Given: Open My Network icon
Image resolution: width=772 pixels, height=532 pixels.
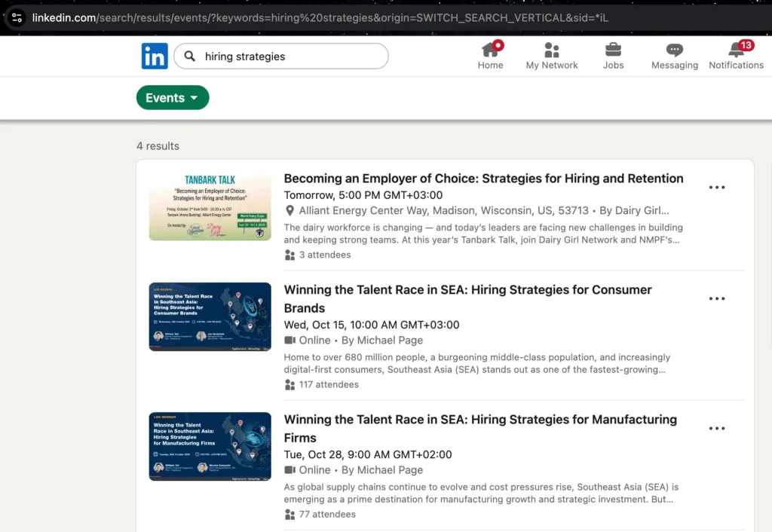Looking at the screenshot, I should click(x=552, y=50).
